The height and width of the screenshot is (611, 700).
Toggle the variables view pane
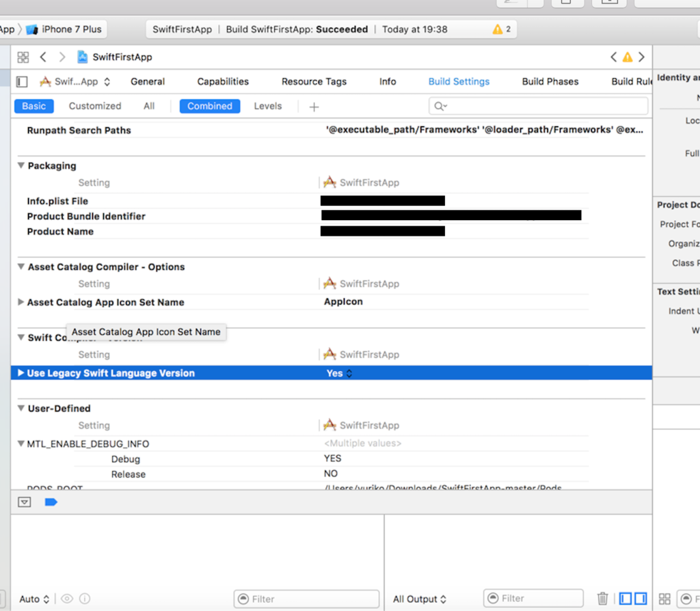[x=625, y=599]
